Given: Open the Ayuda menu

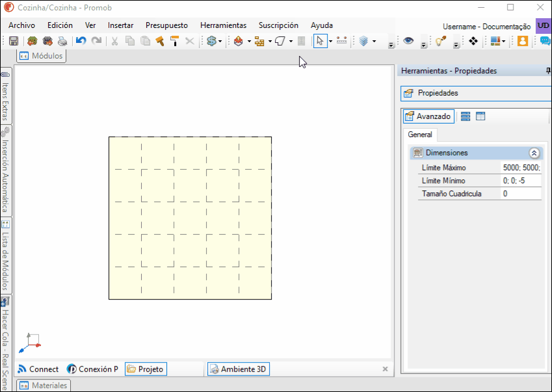Looking at the screenshot, I should [322, 25].
